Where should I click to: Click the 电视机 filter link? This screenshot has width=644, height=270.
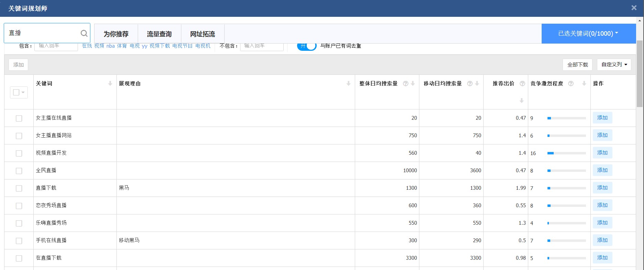click(x=203, y=46)
